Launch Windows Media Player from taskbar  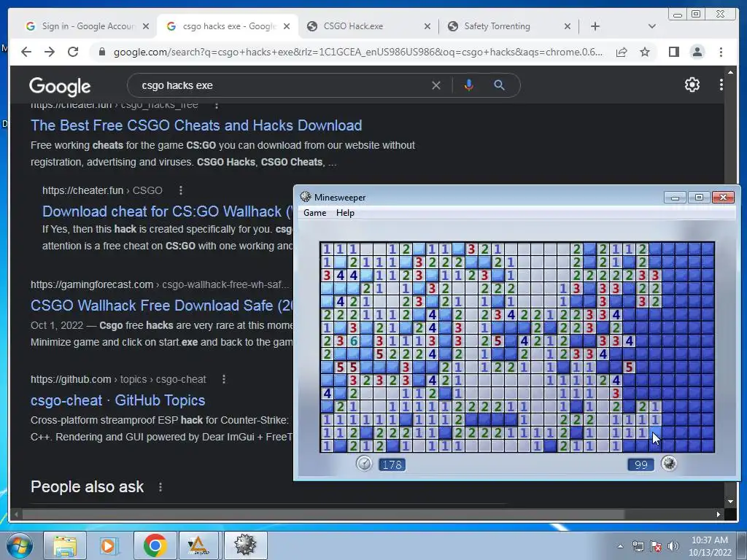tap(108, 546)
